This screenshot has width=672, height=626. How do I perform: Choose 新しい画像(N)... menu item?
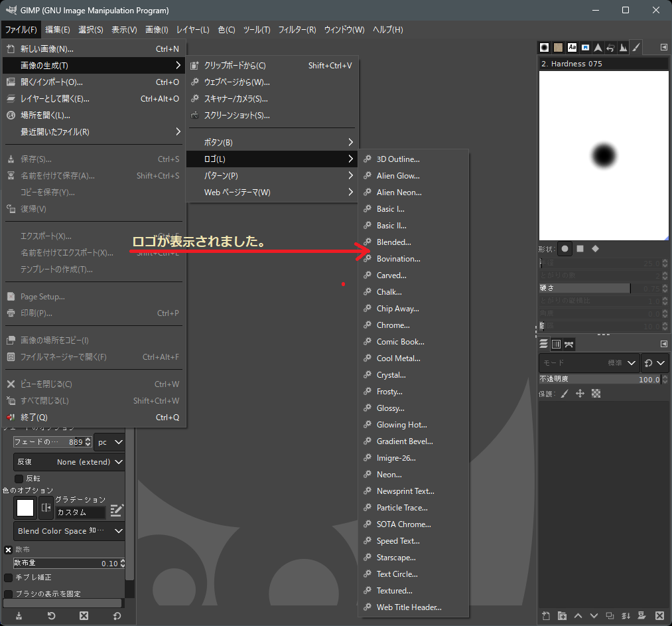(94, 49)
